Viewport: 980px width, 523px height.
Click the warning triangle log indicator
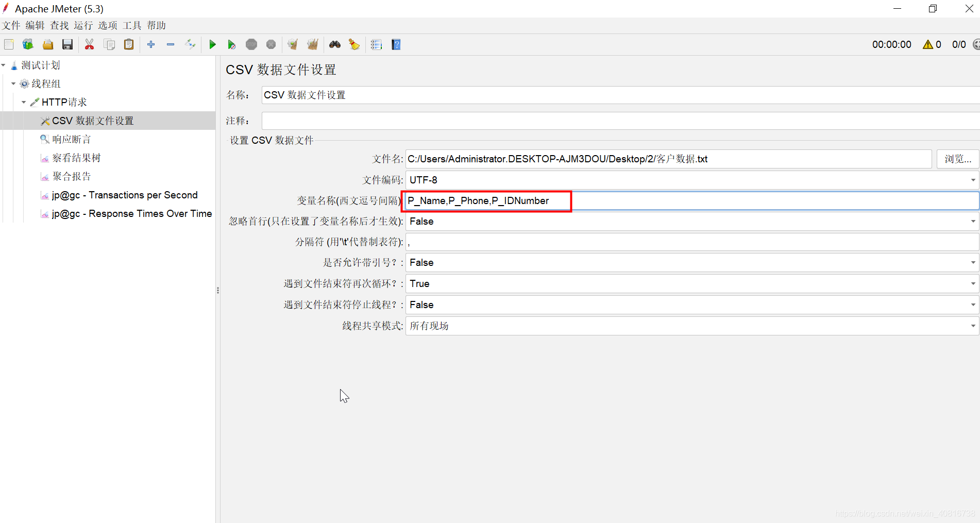point(928,45)
